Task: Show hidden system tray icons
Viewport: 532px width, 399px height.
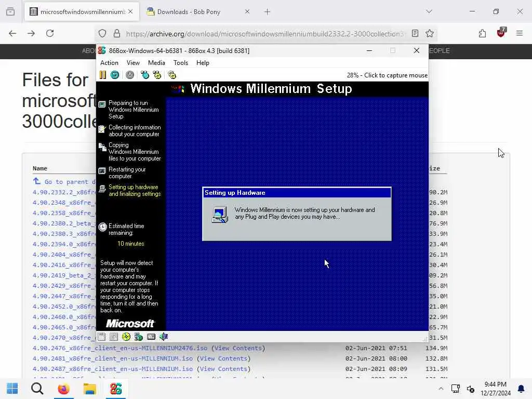Action: [x=441, y=389]
